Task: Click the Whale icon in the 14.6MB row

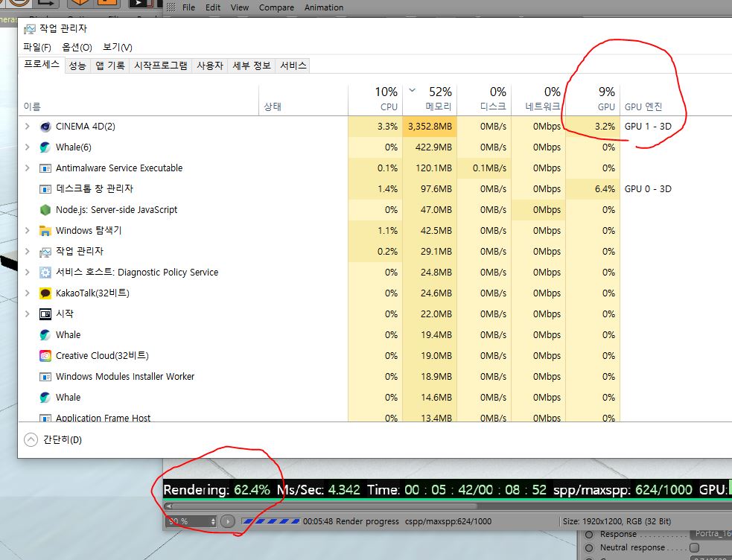Action: coord(45,398)
